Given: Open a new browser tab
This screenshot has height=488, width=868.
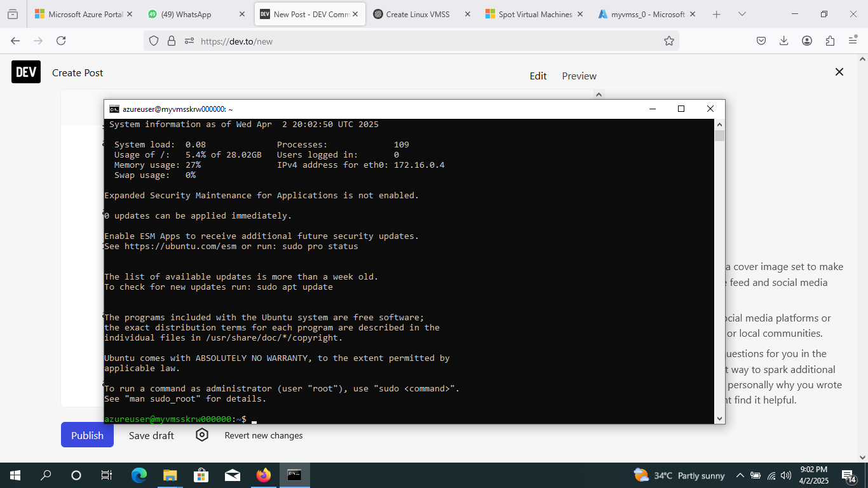Looking at the screenshot, I should tap(717, 14).
